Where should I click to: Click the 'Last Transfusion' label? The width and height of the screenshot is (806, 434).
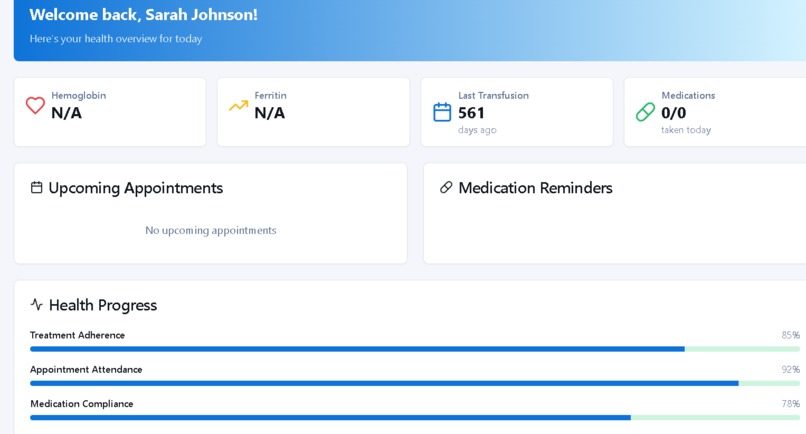(x=493, y=96)
